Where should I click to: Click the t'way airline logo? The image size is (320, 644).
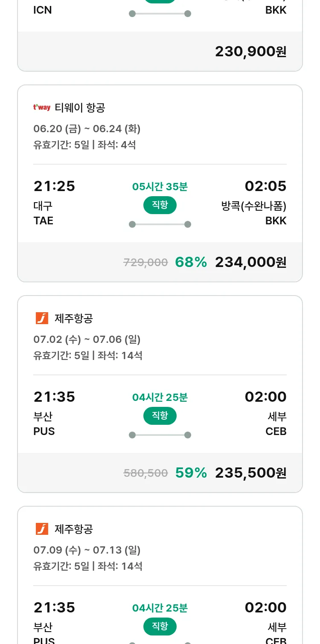point(42,107)
